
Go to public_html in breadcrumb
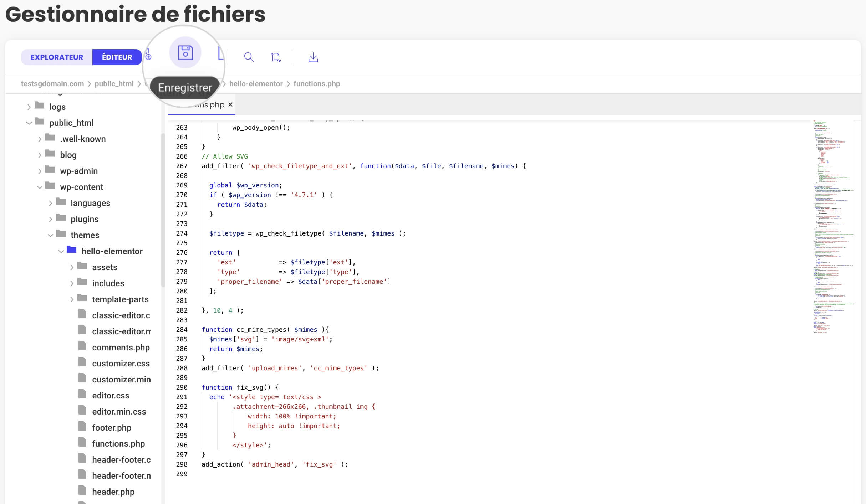(114, 84)
